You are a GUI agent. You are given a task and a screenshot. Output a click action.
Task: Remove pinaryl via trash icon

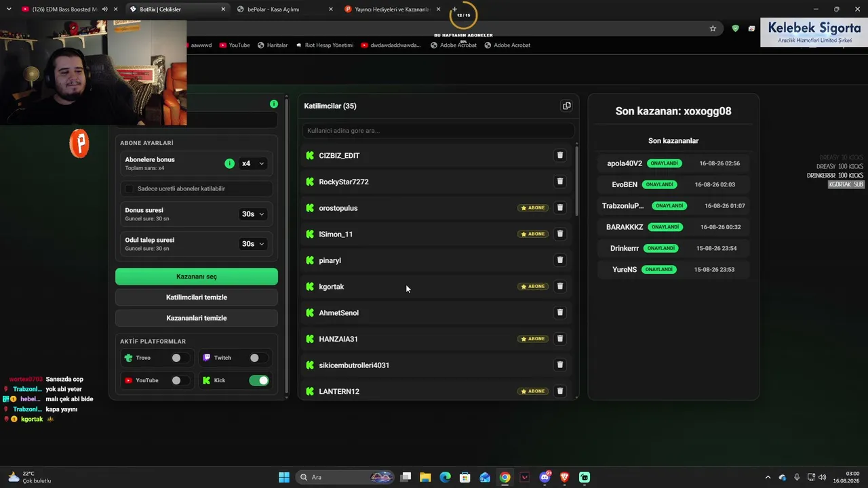pos(560,260)
